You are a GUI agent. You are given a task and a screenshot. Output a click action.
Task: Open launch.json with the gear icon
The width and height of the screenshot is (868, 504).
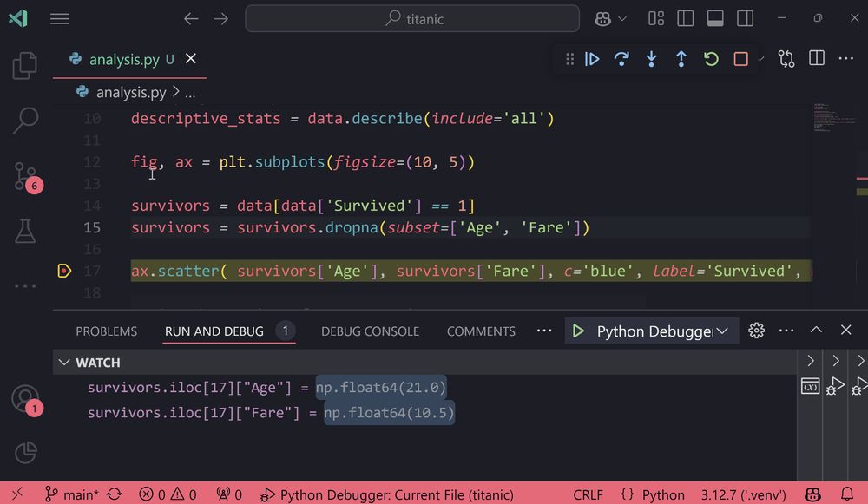(756, 331)
